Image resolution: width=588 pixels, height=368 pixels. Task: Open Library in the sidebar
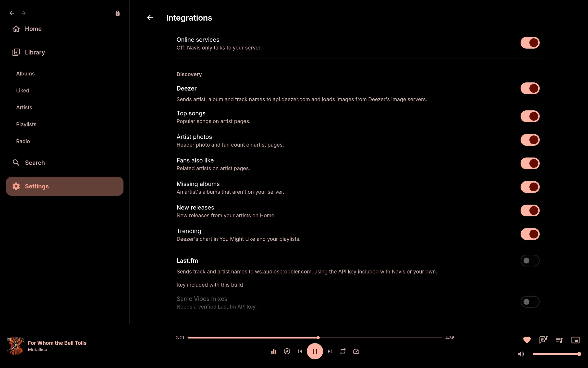click(x=65, y=52)
